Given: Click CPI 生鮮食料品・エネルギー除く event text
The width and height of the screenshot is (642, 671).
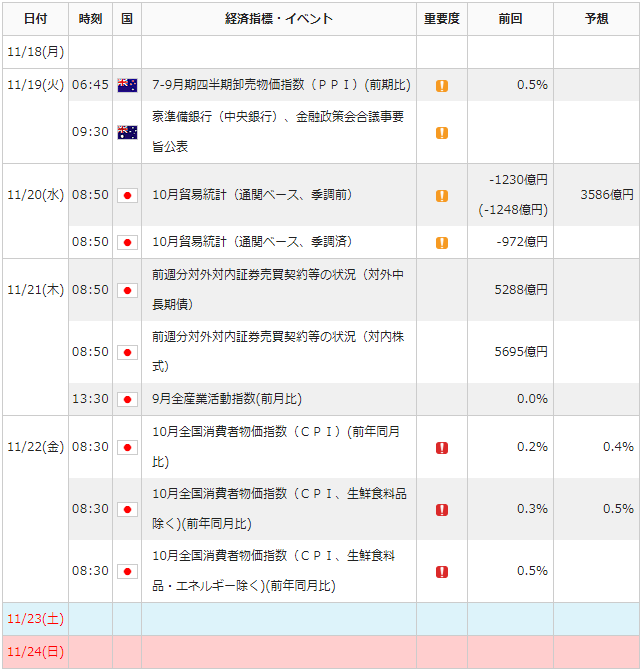Looking at the screenshot, I should coord(274,571).
